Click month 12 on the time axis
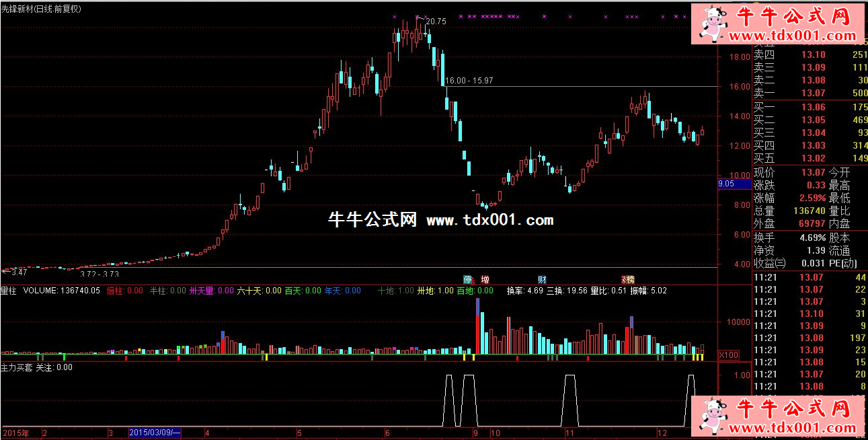 point(662,432)
